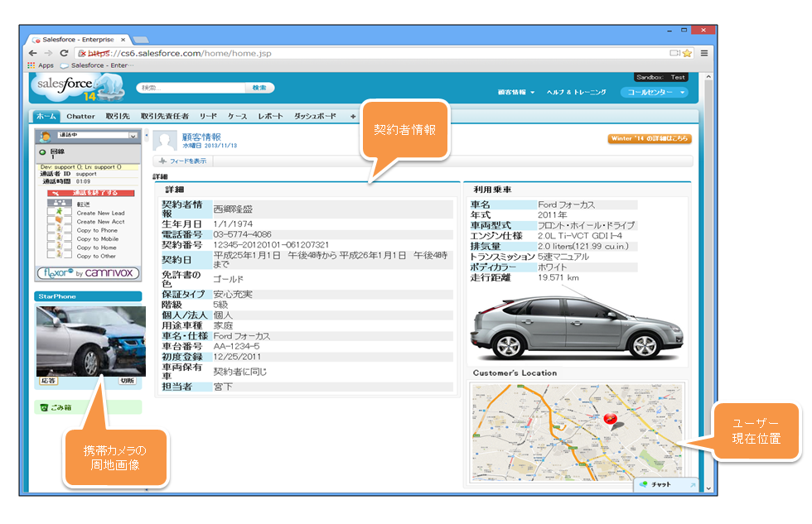
Task: Click the 切断 disconnect button under StarPhone
Action: click(128, 381)
